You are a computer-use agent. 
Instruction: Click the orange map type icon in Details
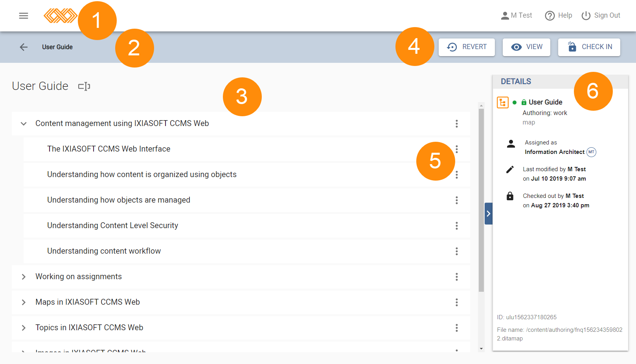(503, 102)
